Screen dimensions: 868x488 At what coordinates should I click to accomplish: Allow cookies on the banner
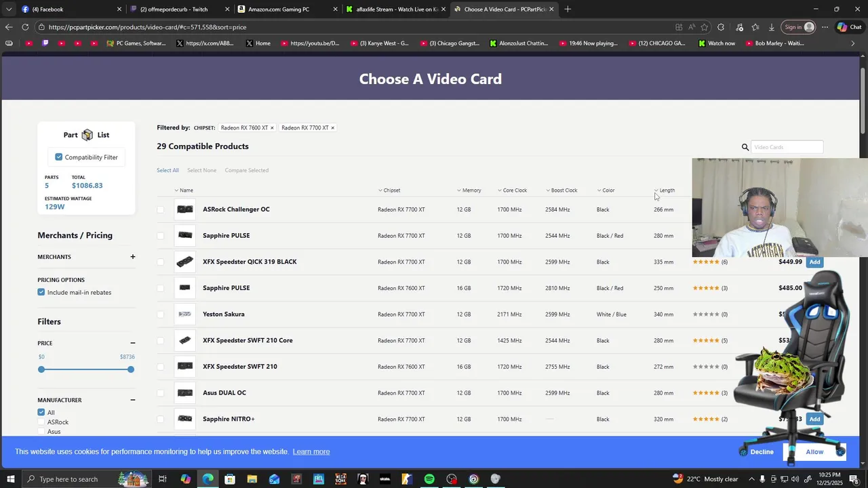814,452
